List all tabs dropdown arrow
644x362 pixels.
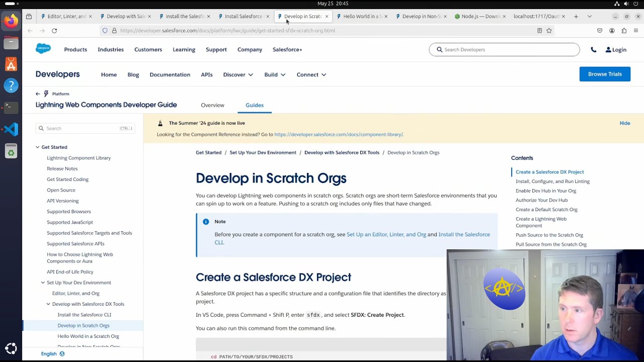click(x=589, y=16)
